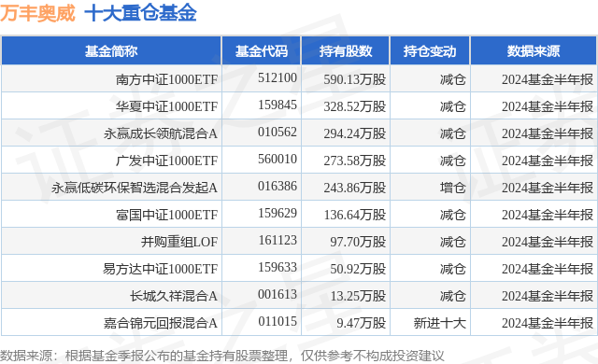Click the 50.92万股 holding value
The image size is (598, 364).
pos(358,269)
